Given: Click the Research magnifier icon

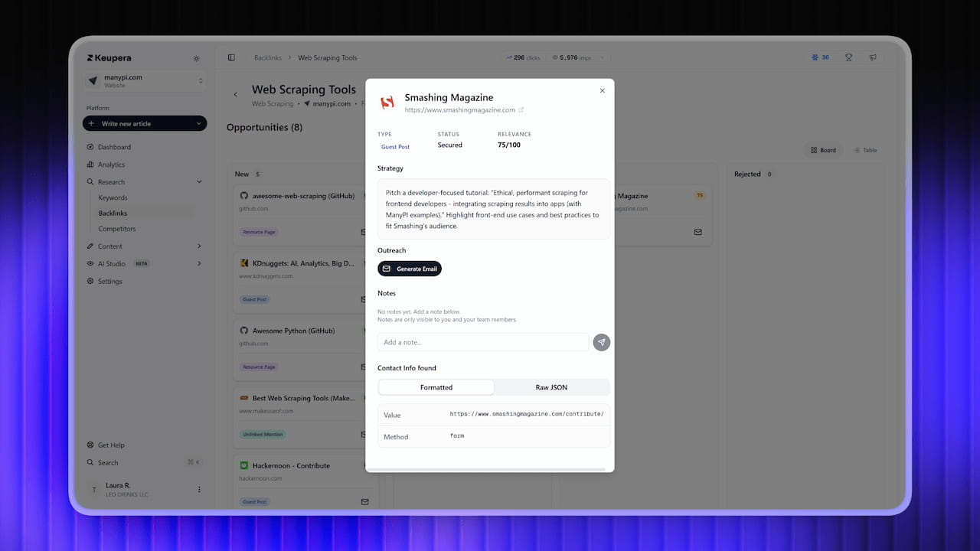Looking at the screenshot, I should coord(90,182).
